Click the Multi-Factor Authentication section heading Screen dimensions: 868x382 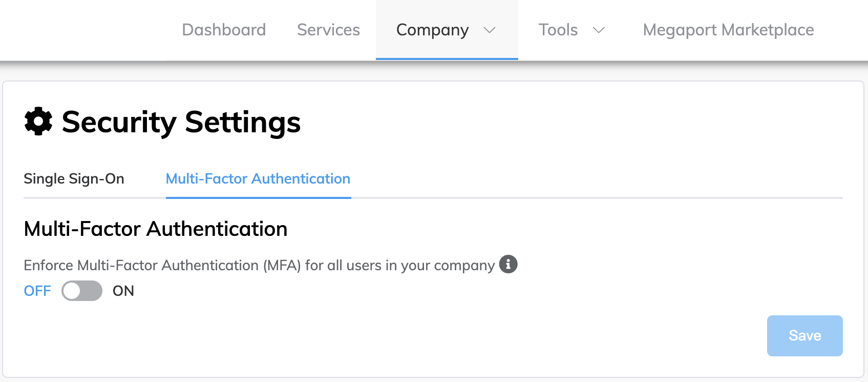(x=156, y=229)
